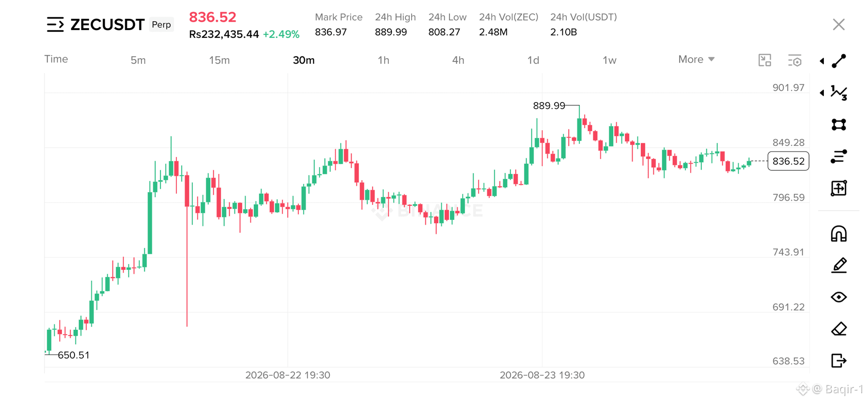Exit drawing mode with the exit icon

pyautogui.click(x=839, y=361)
